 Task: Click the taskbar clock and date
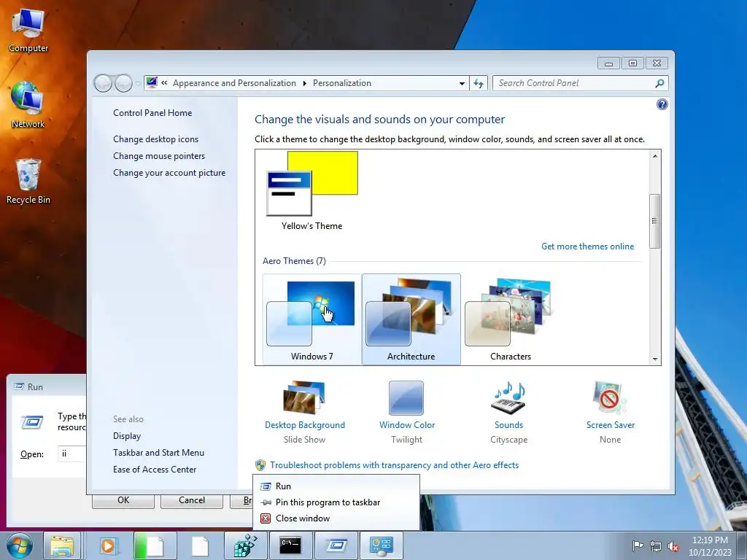tap(710, 546)
